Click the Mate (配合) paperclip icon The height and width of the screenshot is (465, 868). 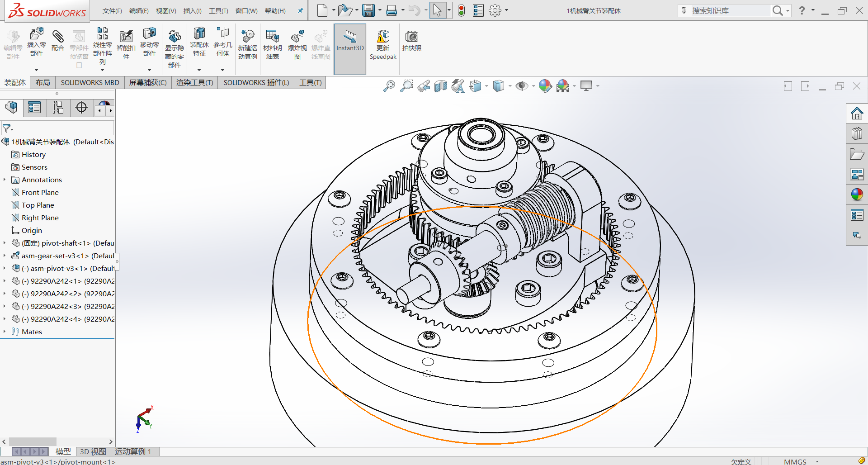click(58, 36)
